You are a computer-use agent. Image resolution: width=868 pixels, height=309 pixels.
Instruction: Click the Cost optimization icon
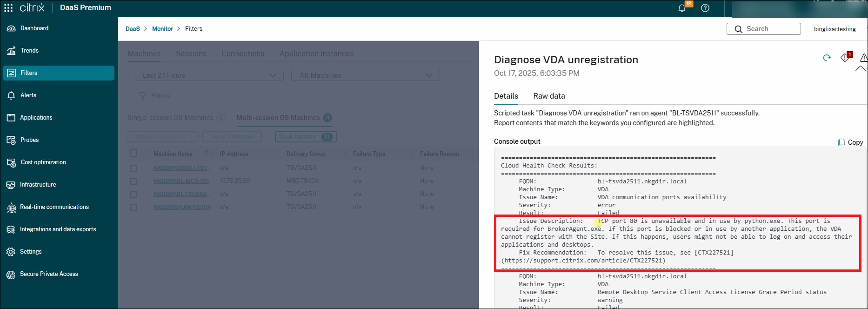pyautogui.click(x=11, y=162)
